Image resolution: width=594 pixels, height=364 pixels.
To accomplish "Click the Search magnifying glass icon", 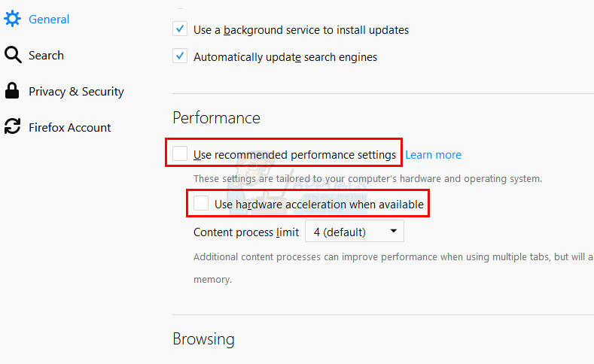I will 12,55.
